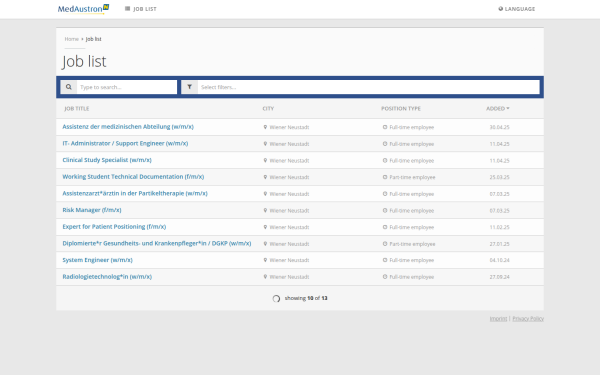Click the funnel filter icon

[x=189, y=87]
